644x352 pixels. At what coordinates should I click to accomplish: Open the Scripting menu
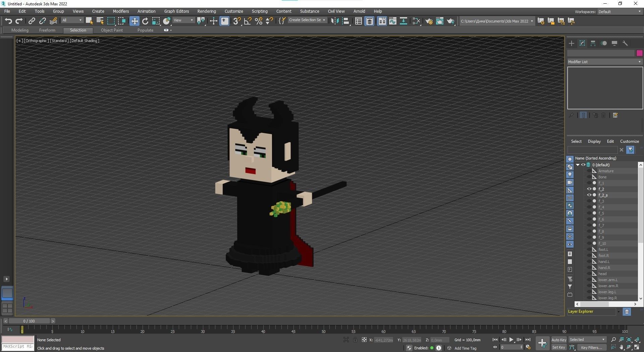[x=260, y=11]
